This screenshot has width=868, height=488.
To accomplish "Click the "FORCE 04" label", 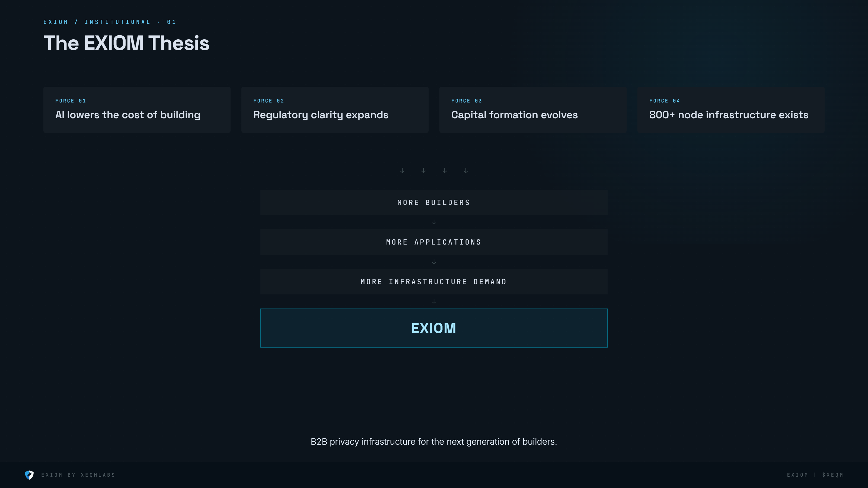I will pyautogui.click(x=665, y=101).
